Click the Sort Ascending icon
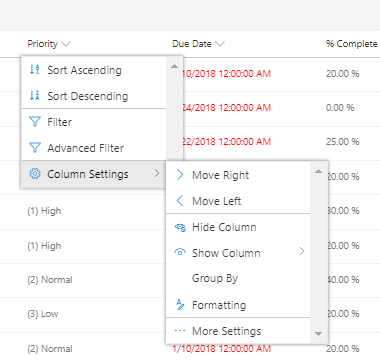This screenshot has width=380, height=363. (35, 69)
